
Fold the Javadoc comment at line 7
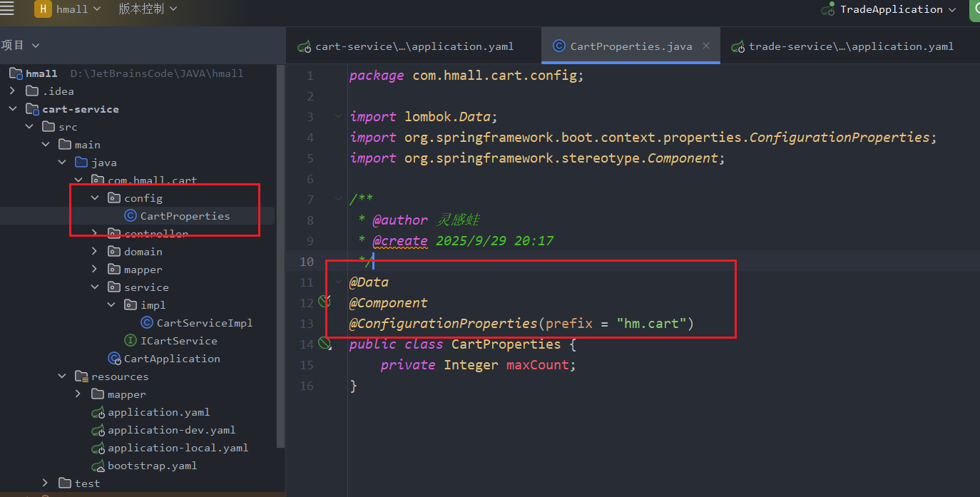click(x=338, y=199)
